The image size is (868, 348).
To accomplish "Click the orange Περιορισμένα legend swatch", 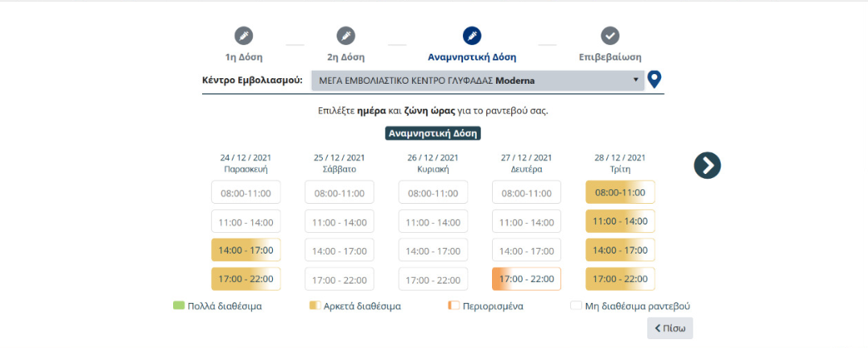I will [454, 306].
